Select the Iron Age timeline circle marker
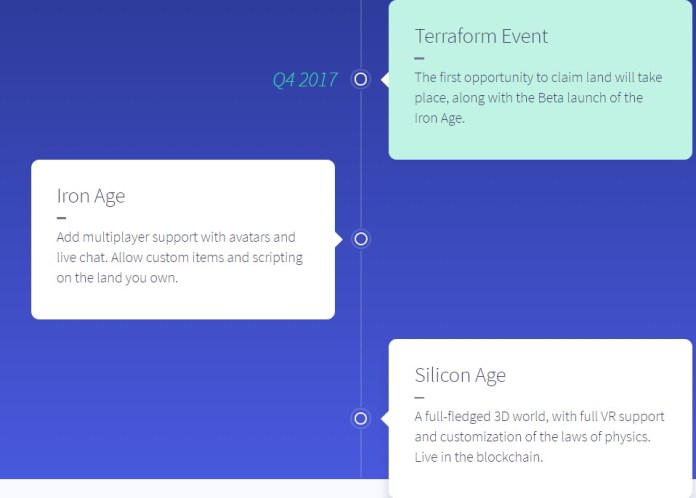This screenshot has height=498, width=696. (x=360, y=239)
